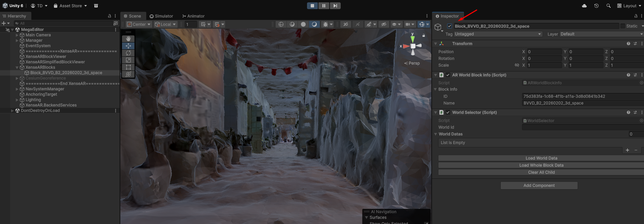Click the World Id input field

coord(582,127)
